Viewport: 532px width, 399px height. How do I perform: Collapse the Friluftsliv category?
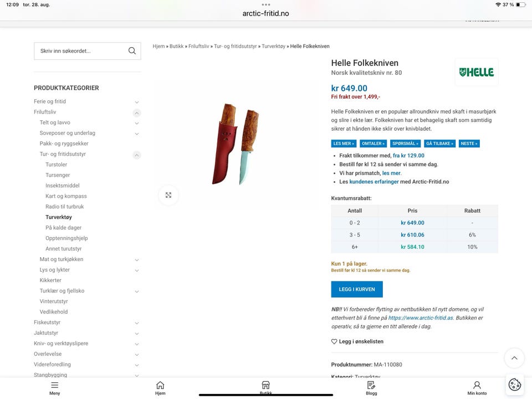coord(137,112)
